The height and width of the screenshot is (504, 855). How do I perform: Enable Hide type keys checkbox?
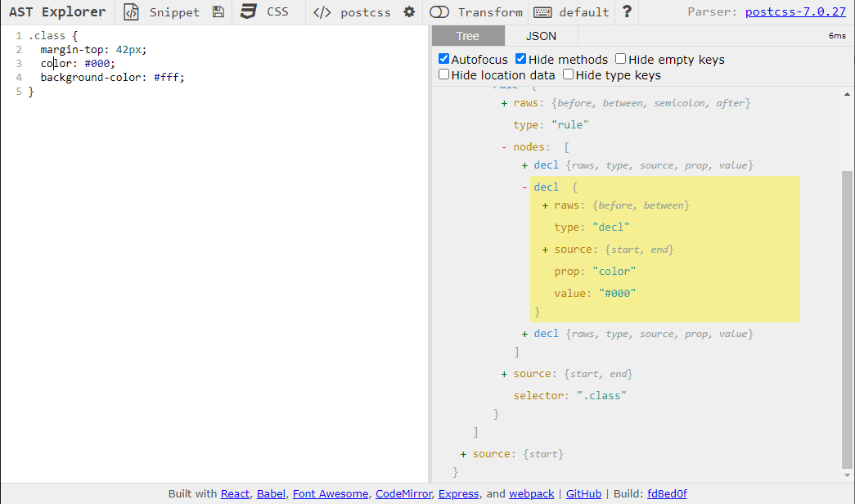pos(568,74)
